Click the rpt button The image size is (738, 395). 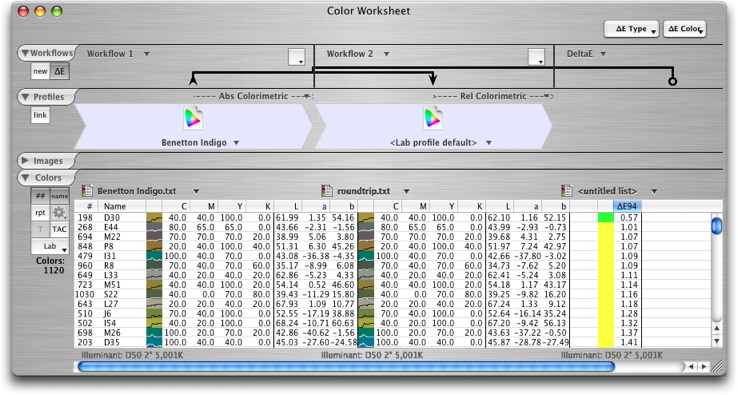(40, 213)
